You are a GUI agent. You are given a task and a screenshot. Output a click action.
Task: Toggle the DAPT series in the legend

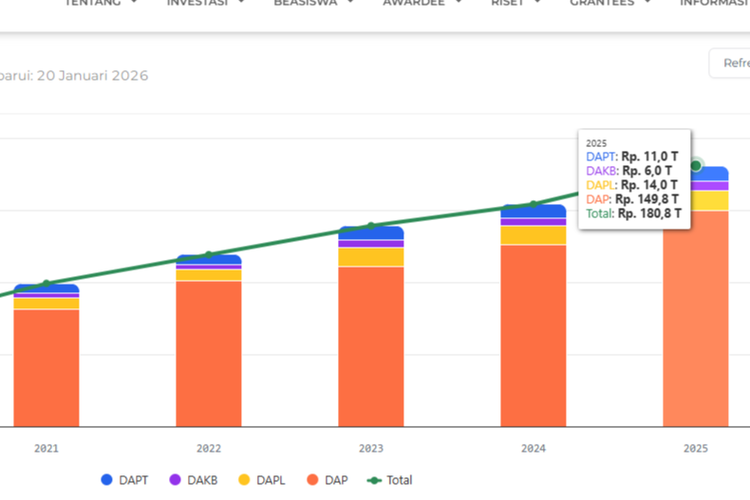[x=124, y=480]
